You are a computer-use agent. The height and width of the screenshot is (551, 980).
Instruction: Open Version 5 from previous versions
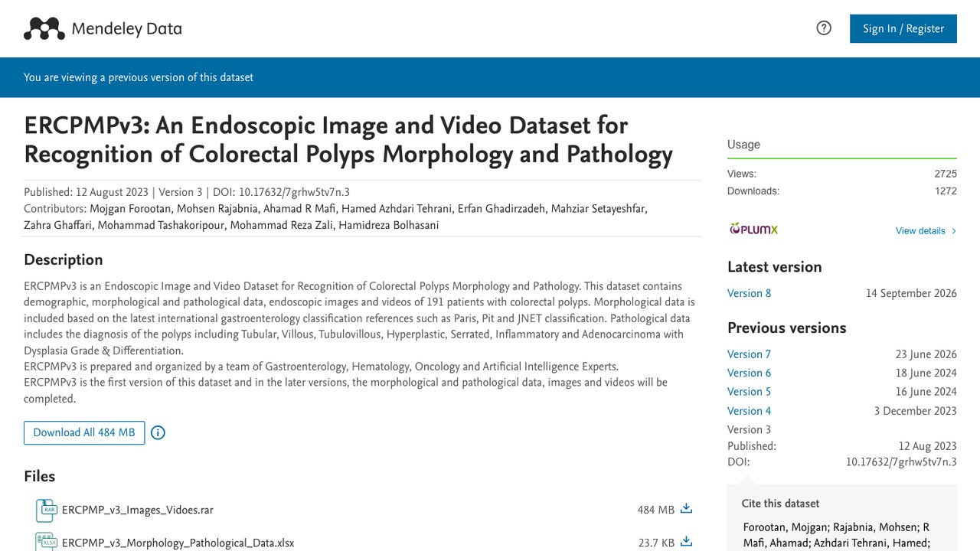750,392
